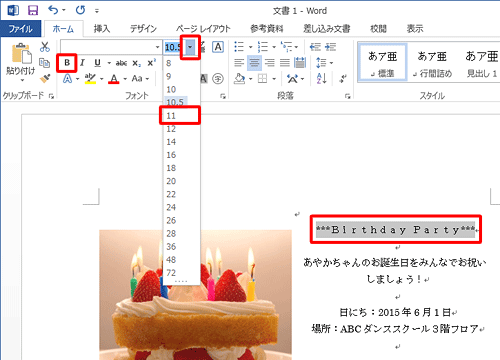This screenshot has height=360, width=500.
Task: Switch to the 参考資料 tab
Action: tap(267, 29)
